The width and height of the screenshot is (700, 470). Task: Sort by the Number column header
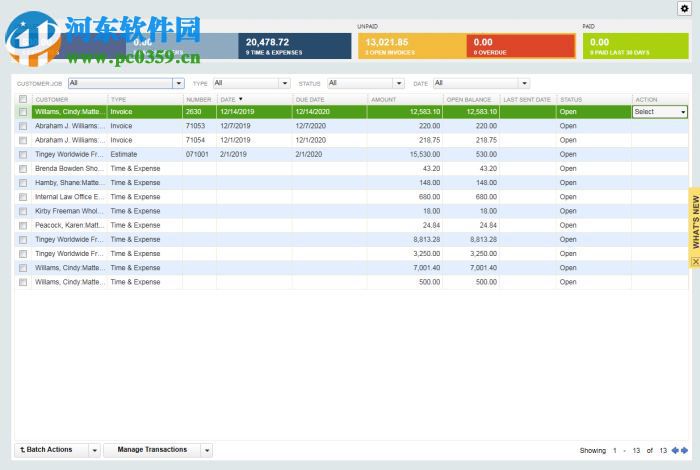(199, 99)
